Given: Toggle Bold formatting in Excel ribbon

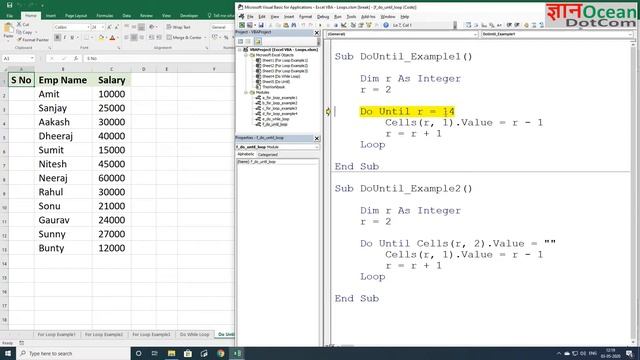Looking at the screenshot, I should click(x=58, y=38).
